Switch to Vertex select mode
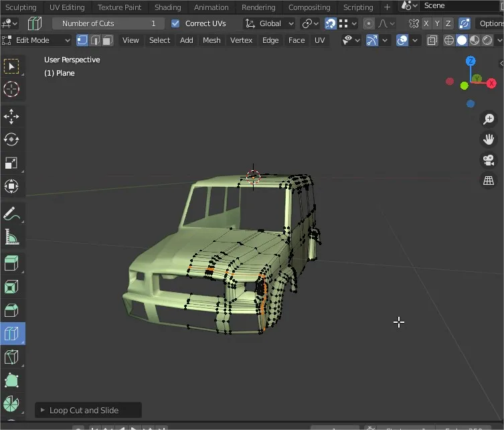 click(x=82, y=41)
